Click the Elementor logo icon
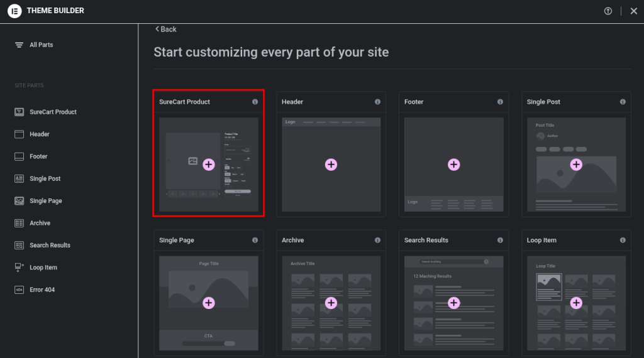Viewport: 644px width, 358px height. 14,11
